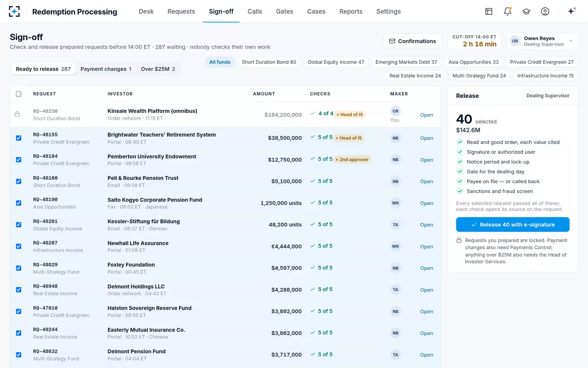Click the check icon beside Sanctions and fraud screen

[x=460, y=191]
